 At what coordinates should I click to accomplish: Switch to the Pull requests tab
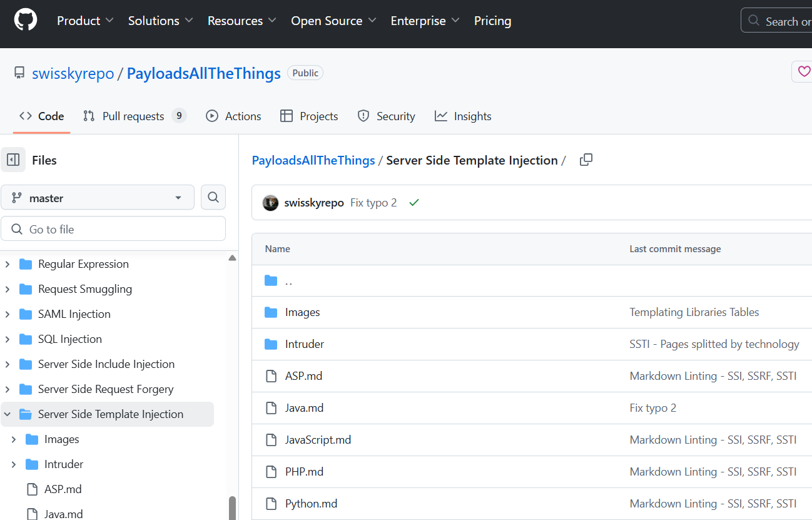click(133, 116)
